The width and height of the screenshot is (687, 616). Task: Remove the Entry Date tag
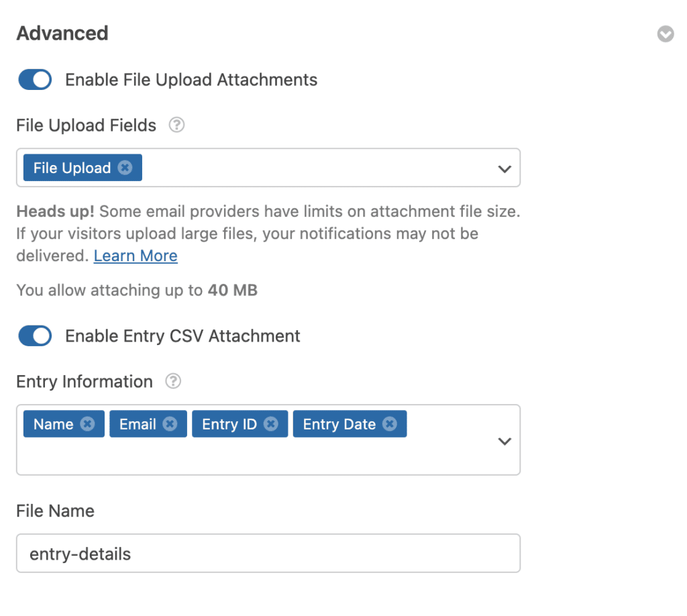tap(389, 424)
